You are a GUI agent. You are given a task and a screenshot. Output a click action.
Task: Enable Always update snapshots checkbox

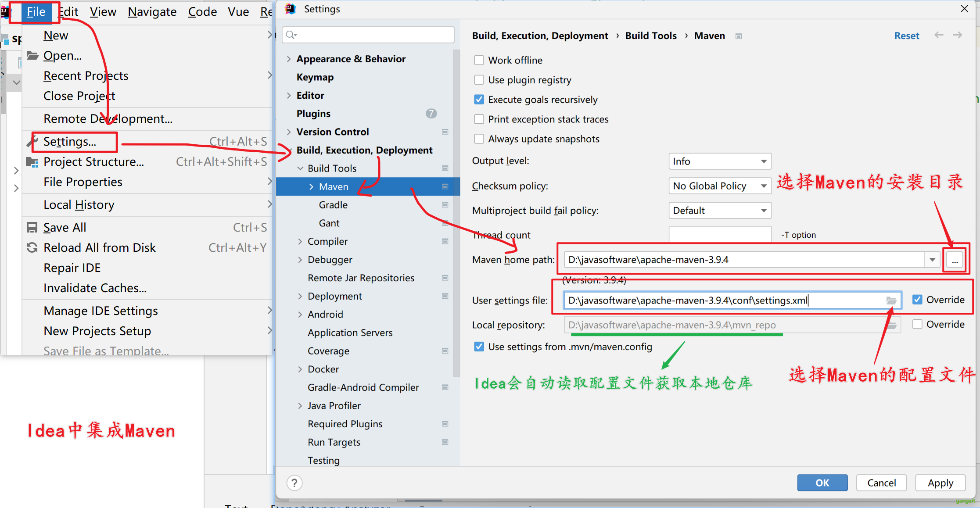pyautogui.click(x=479, y=139)
